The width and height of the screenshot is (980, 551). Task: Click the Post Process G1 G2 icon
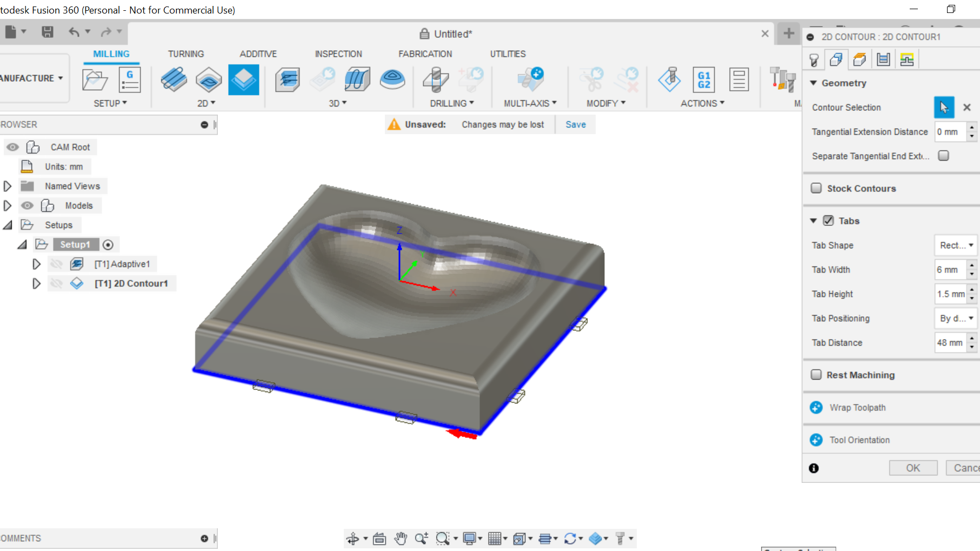pos(704,80)
